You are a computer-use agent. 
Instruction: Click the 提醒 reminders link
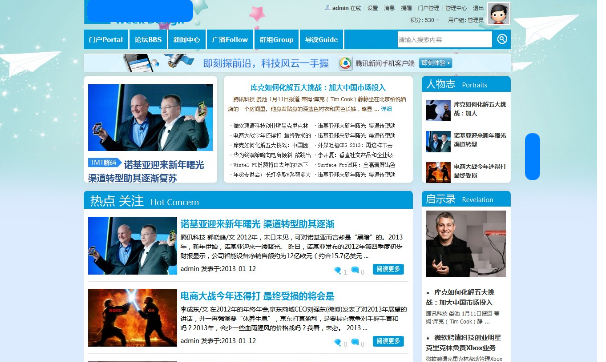(x=406, y=8)
